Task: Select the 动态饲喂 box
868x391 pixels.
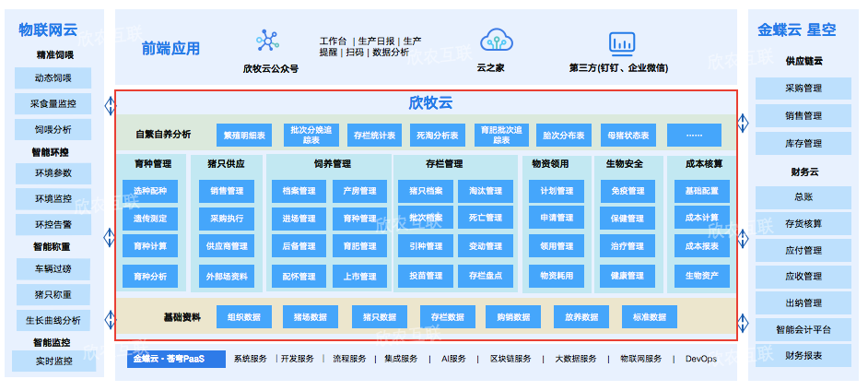Action: pos(53,78)
